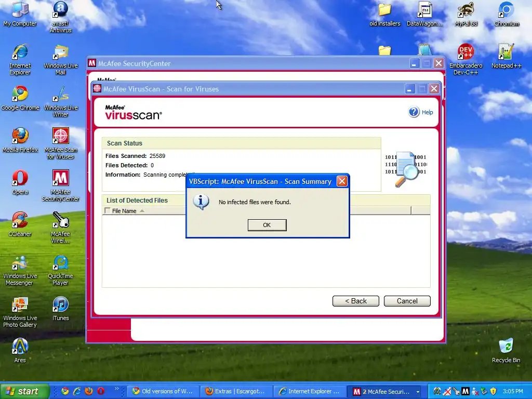Select McAfee SecurityCenter desktop icon
Screen dimensions: 532x399
tap(60, 185)
